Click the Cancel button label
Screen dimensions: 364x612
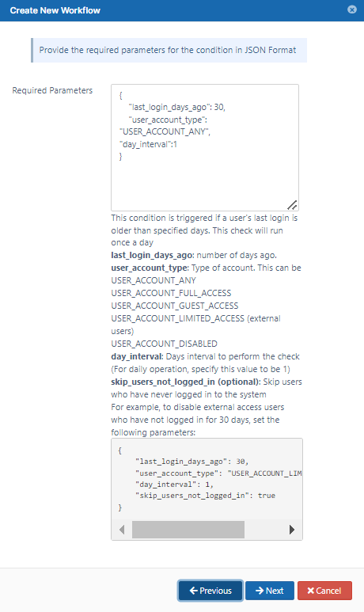[x=328, y=591]
